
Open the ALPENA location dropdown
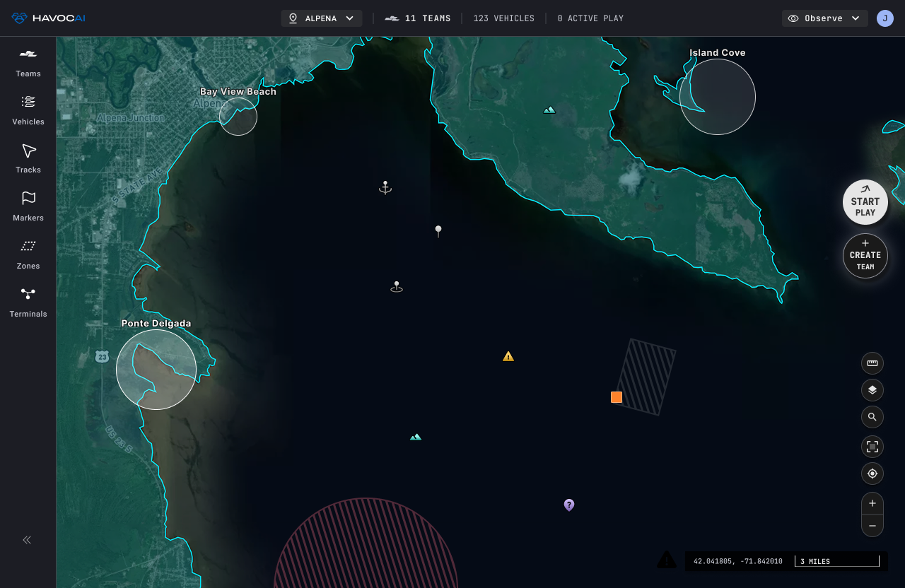click(x=322, y=18)
